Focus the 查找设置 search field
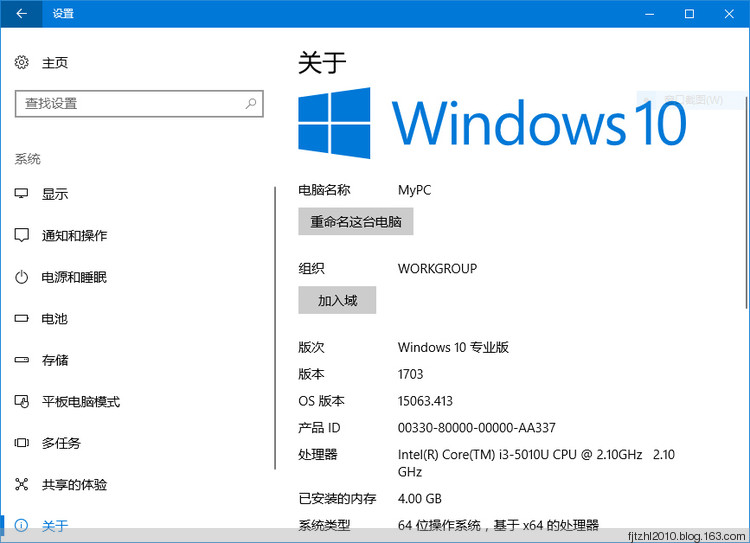The height and width of the screenshot is (543, 750). [x=130, y=103]
